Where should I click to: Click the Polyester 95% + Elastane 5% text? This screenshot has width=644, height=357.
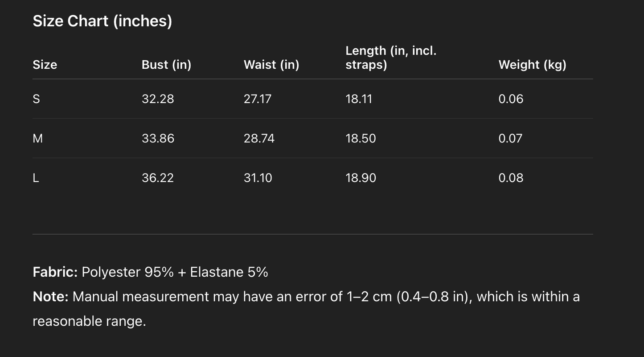[175, 272]
